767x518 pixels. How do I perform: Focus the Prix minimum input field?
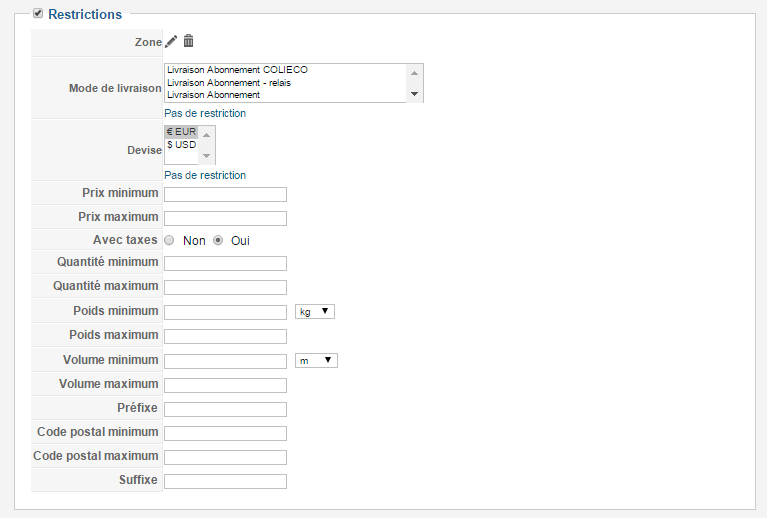[225, 194]
